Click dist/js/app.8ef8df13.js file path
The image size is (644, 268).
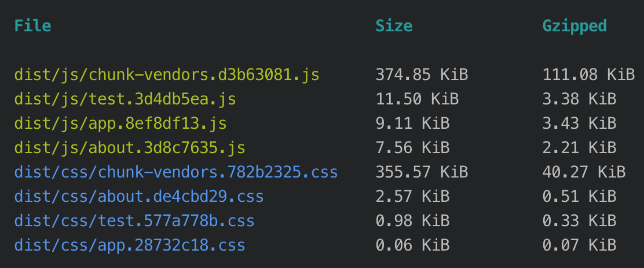tap(120, 124)
